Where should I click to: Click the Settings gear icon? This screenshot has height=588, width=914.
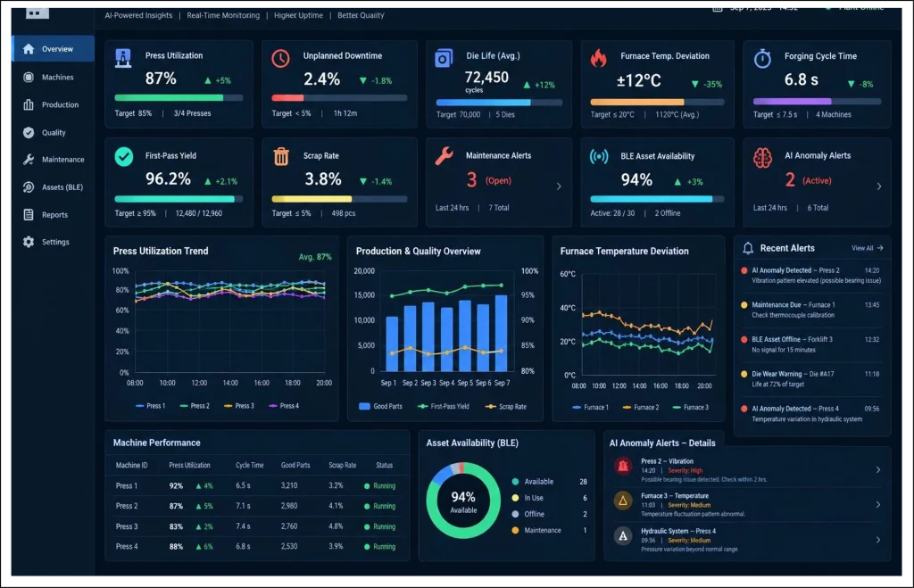point(29,242)
